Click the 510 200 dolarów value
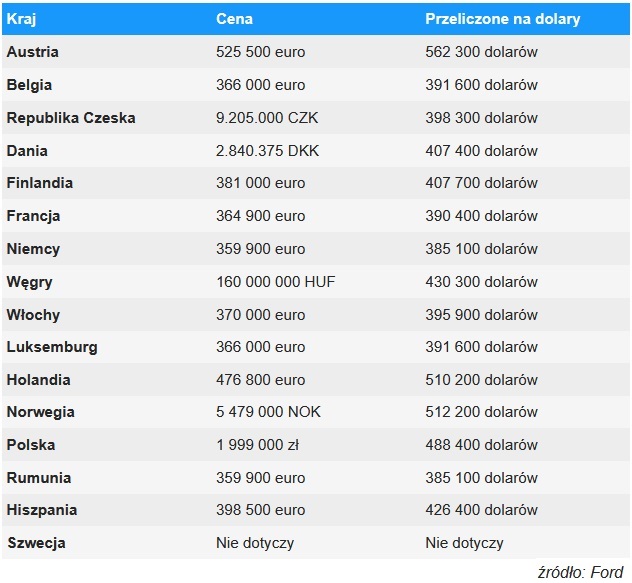 tap(481, 380)
